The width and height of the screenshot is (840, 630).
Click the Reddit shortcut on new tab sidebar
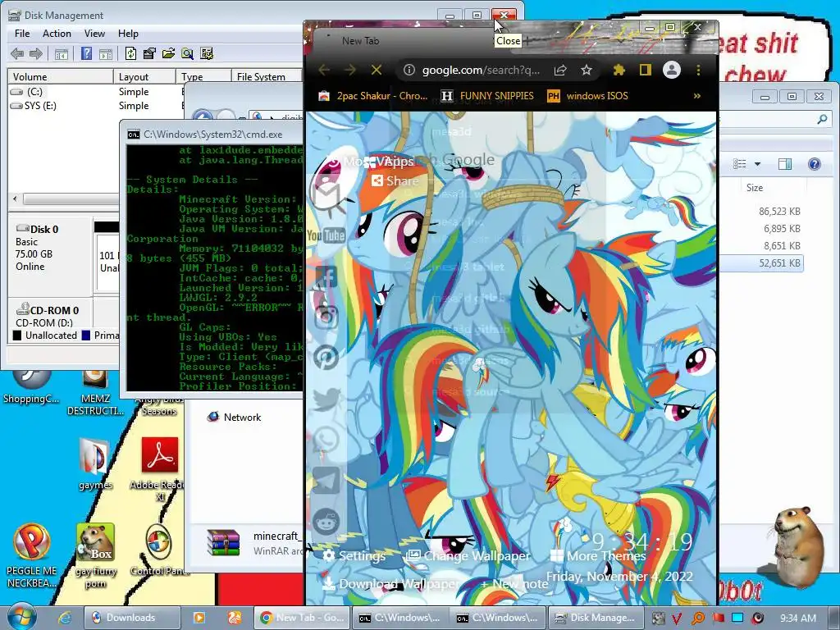coord(326,521)
